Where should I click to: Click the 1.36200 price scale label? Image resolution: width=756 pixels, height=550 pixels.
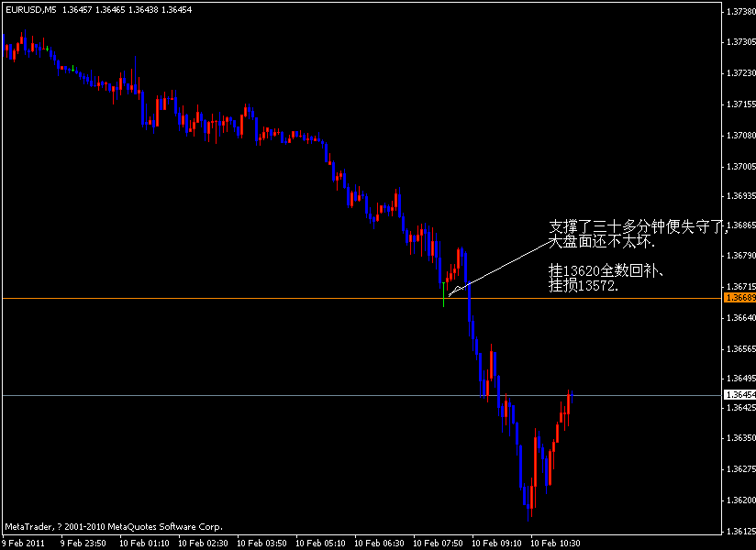point(741,500)
